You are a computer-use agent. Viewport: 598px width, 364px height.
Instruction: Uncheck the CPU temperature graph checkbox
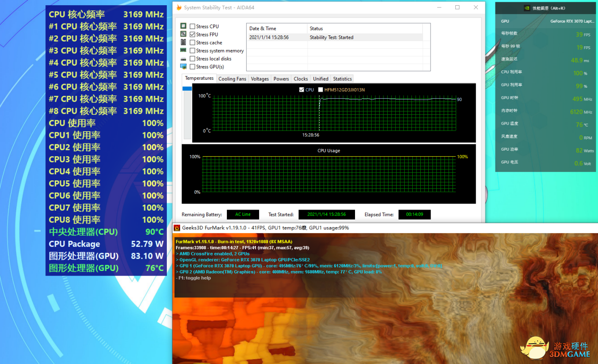click(x=302, y=90)
